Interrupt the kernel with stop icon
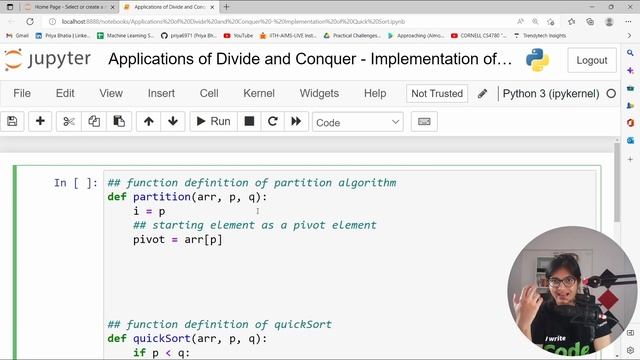Image resolution: width=640 pixels, height=360 pixels. click(249, 121)
